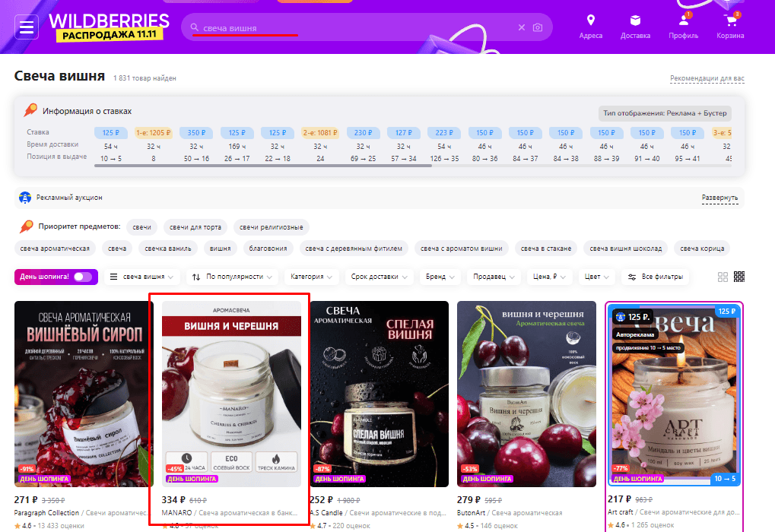Open Вишнёвый сироп candle product image
The image size is (775, 532).
pyautogui.click(x=84, y=394)
